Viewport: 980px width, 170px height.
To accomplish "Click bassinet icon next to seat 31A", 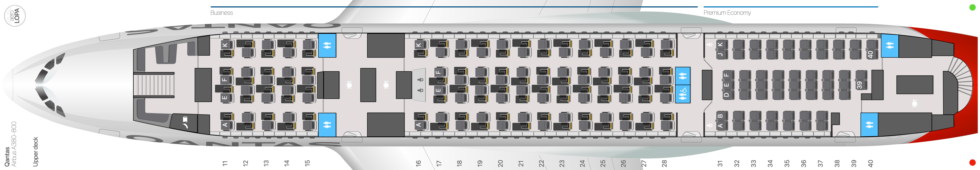I will [709, 125].
